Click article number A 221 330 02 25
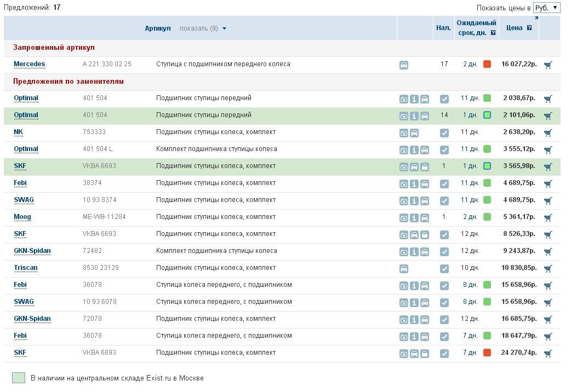 [x=107, y=64]
